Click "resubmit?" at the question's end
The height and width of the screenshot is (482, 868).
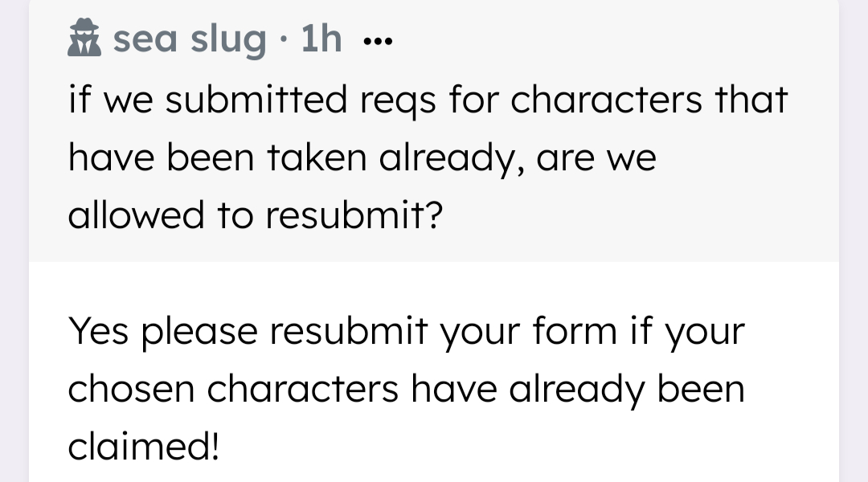point(352,216)
